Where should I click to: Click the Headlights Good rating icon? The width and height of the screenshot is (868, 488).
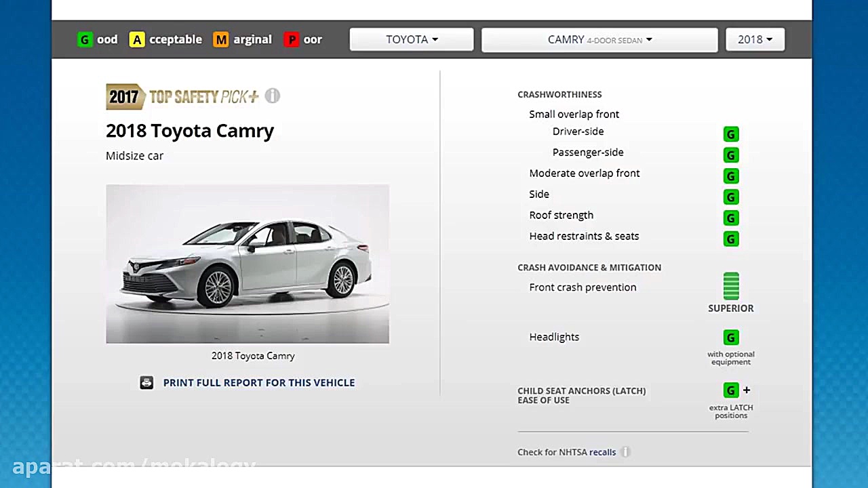coord(731,338)
